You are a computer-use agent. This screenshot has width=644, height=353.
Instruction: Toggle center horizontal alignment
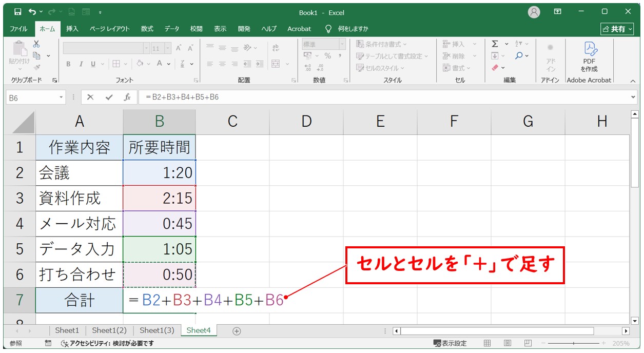coord(222,64)
